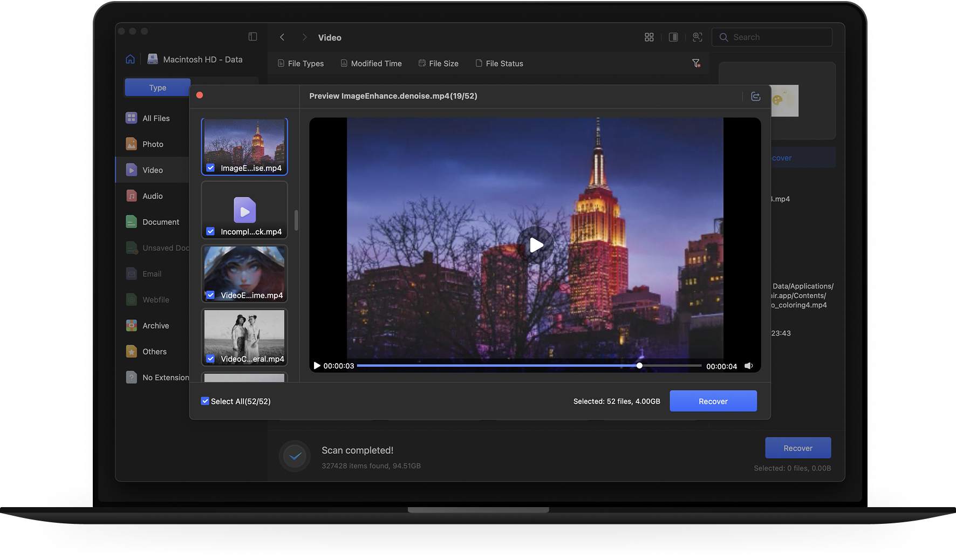Switch to grid view icon

[649, 37]
